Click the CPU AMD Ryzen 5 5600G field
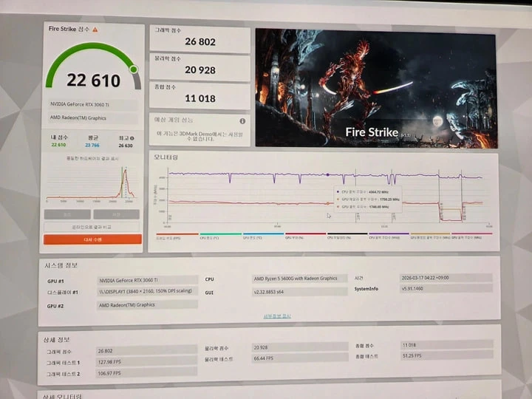532x399 pixels. 300,279
